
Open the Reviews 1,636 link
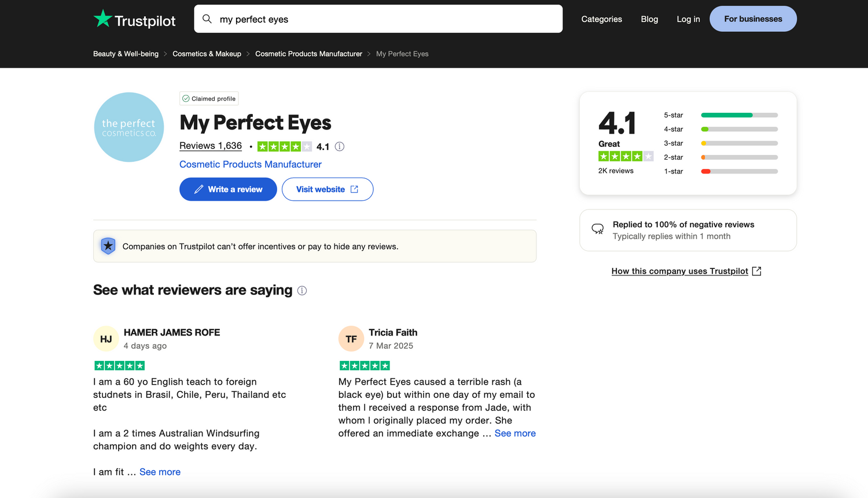coord(210,146)
